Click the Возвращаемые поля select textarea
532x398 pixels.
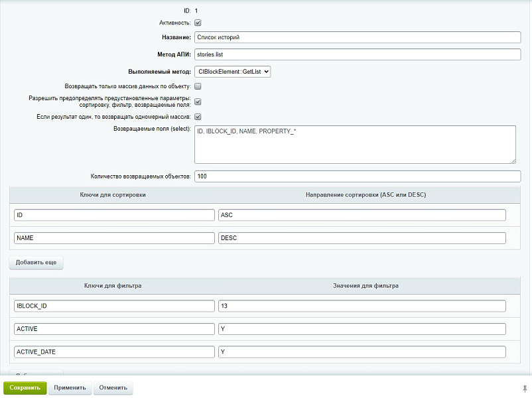[355, 144]
